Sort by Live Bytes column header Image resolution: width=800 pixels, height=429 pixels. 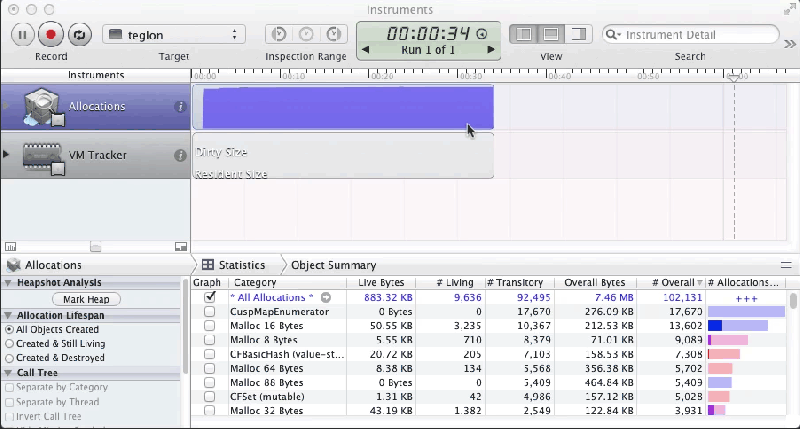coord(381,283)
